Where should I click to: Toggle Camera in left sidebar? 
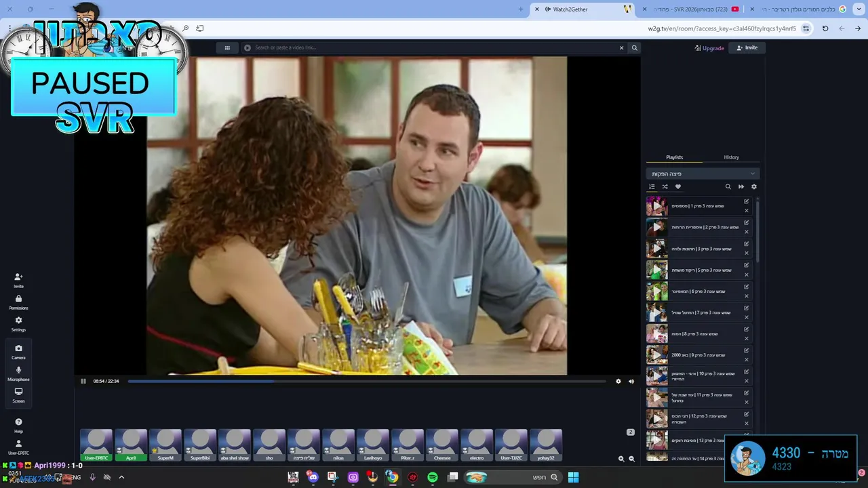point(18,352)
